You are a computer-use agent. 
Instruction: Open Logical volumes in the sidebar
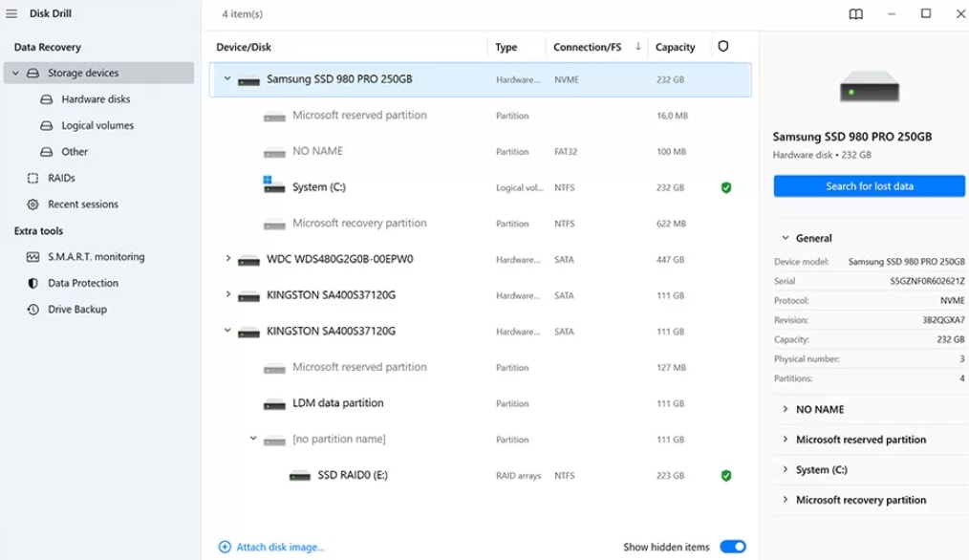(97, 126)
